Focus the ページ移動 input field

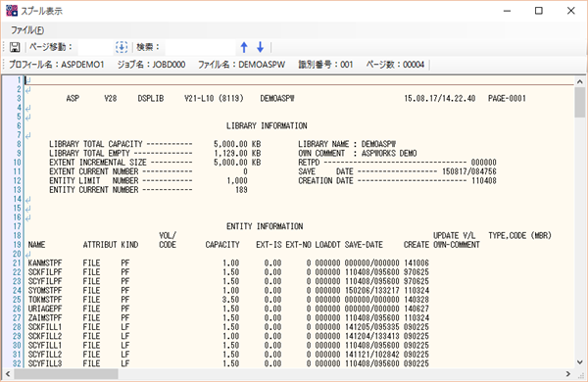pos(94,47)
